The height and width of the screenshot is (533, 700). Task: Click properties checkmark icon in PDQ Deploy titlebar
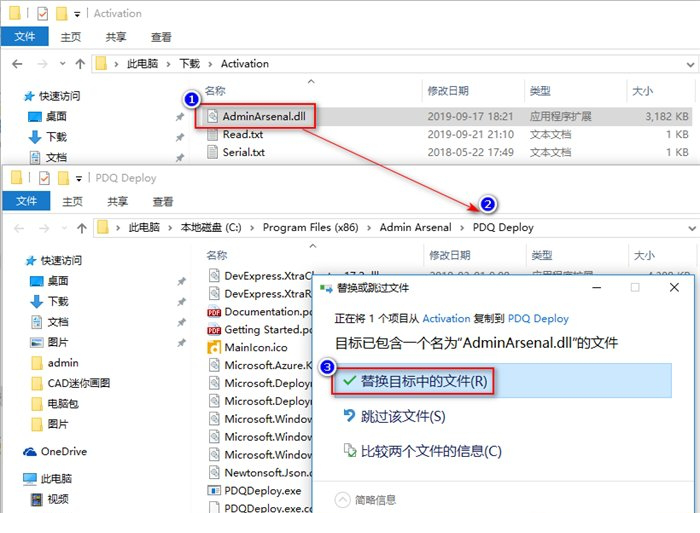(x=45, y=179)
